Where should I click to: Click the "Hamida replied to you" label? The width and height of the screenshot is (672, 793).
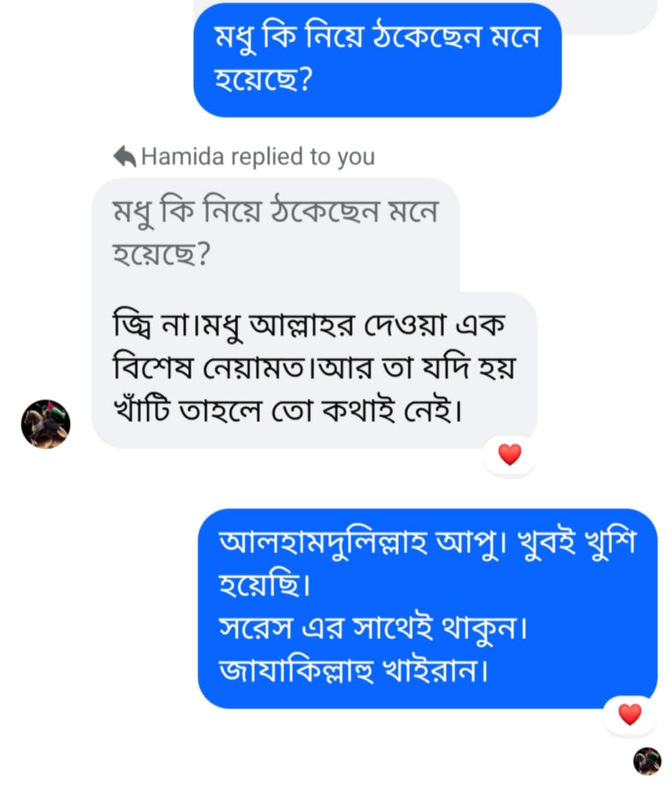click(258, 157)
